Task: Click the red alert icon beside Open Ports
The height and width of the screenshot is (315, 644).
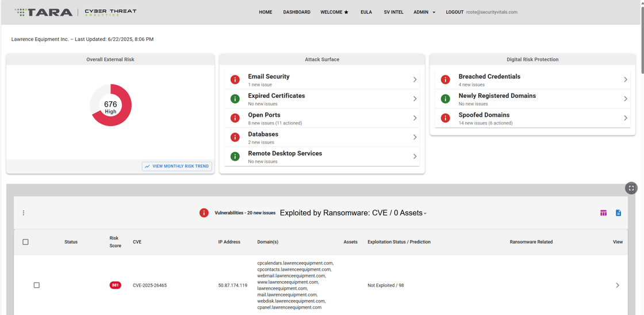Action: 235,118
